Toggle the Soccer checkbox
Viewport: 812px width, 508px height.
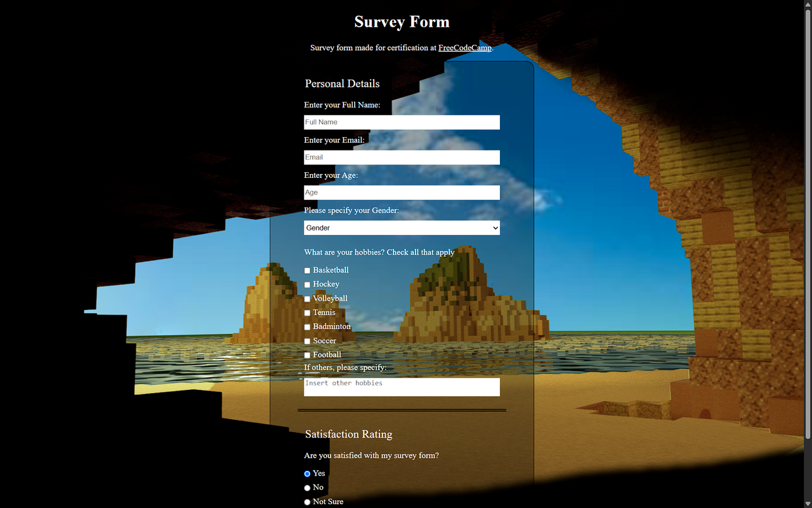point(307,341)
